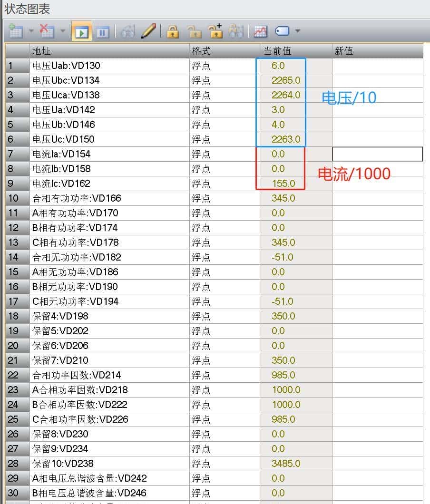Screen dimensions: 430x504
Task: Unforce values using the open padlock icon
Action: 195,31
